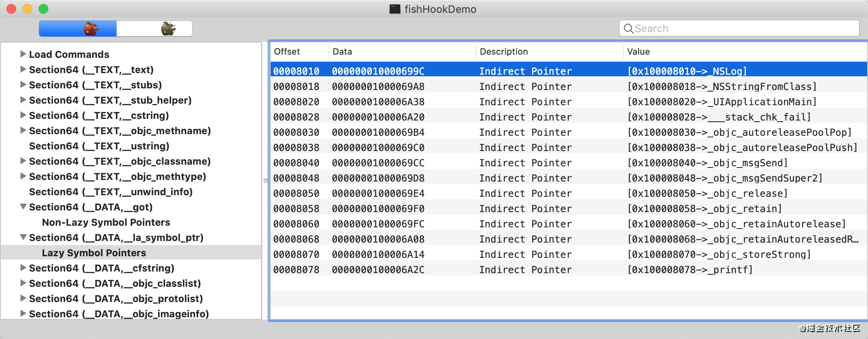The width and height of the screenshot is (868, 339).
Task: Collapse Section64 (__DATA,__got) node
Action: pos(23,207)
